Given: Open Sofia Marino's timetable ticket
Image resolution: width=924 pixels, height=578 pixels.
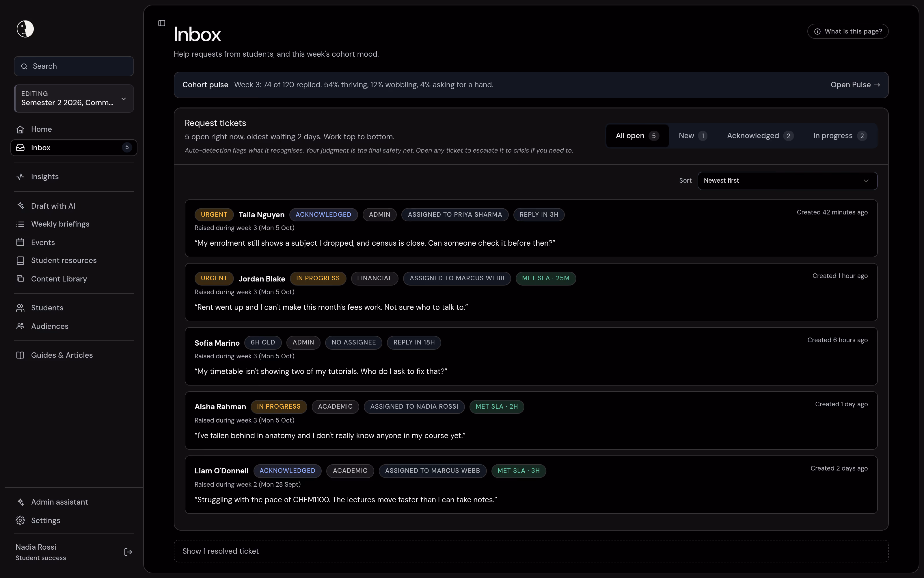Looking at the screenshot, I should (x=531, y=356).
